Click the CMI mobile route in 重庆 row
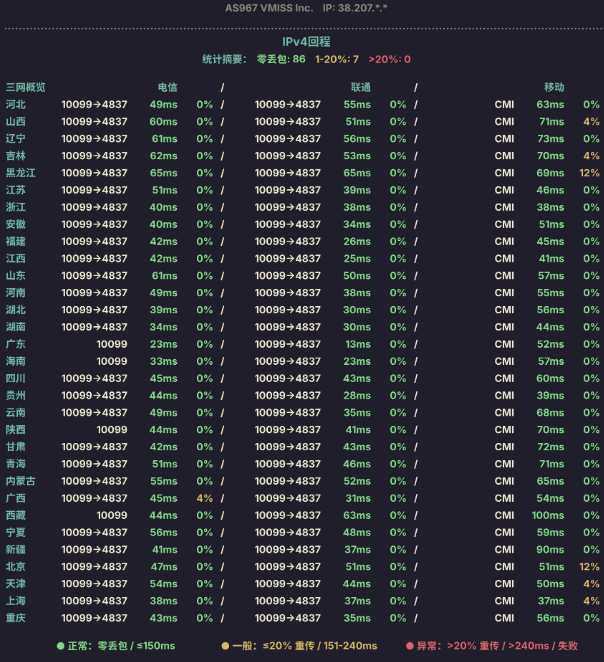604x662 pixels. [x=504, y=618]
